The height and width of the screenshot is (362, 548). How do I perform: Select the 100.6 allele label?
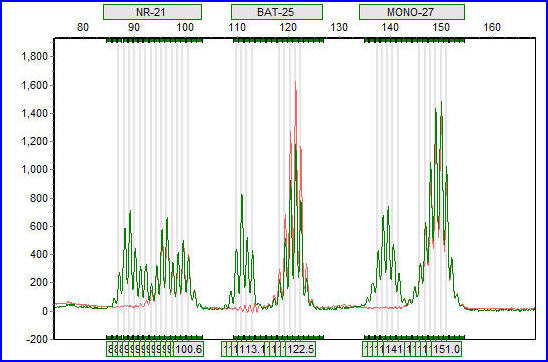[x=189, y=349]
